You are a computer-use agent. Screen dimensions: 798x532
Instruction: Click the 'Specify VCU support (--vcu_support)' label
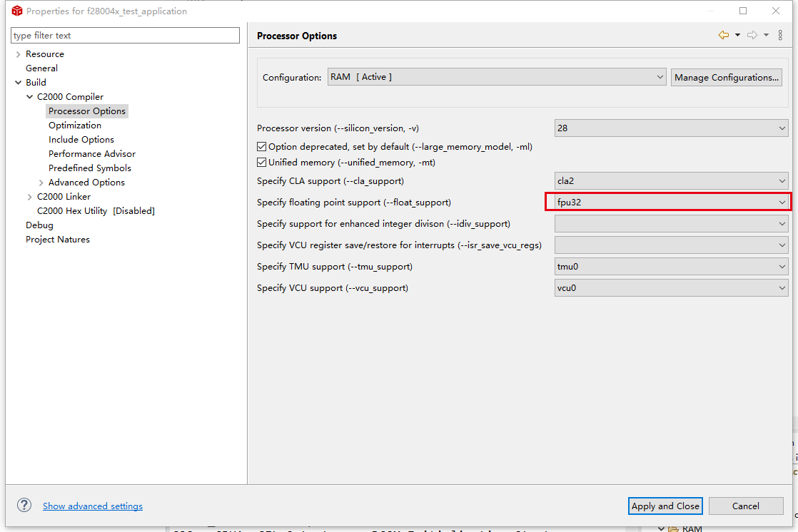(333, 288)
